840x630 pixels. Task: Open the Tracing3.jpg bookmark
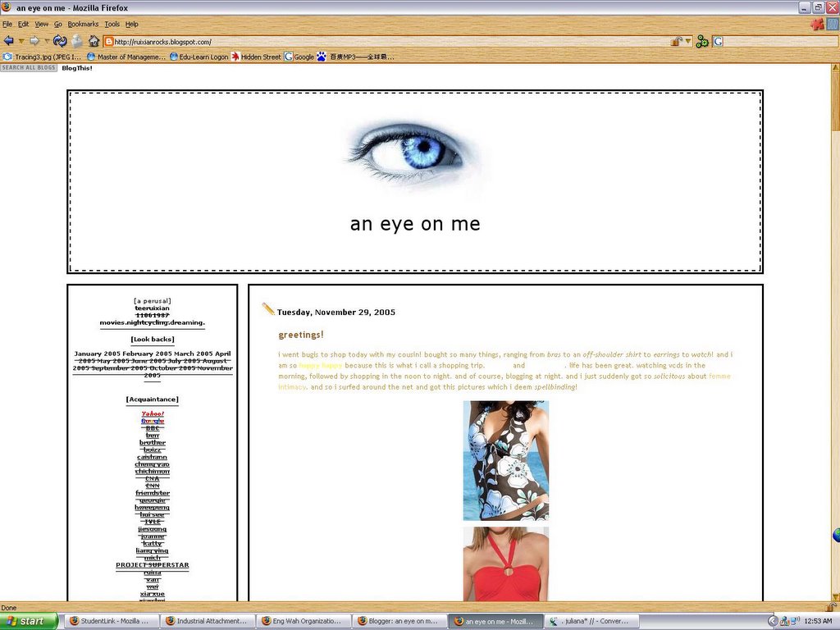click(43, 57)
